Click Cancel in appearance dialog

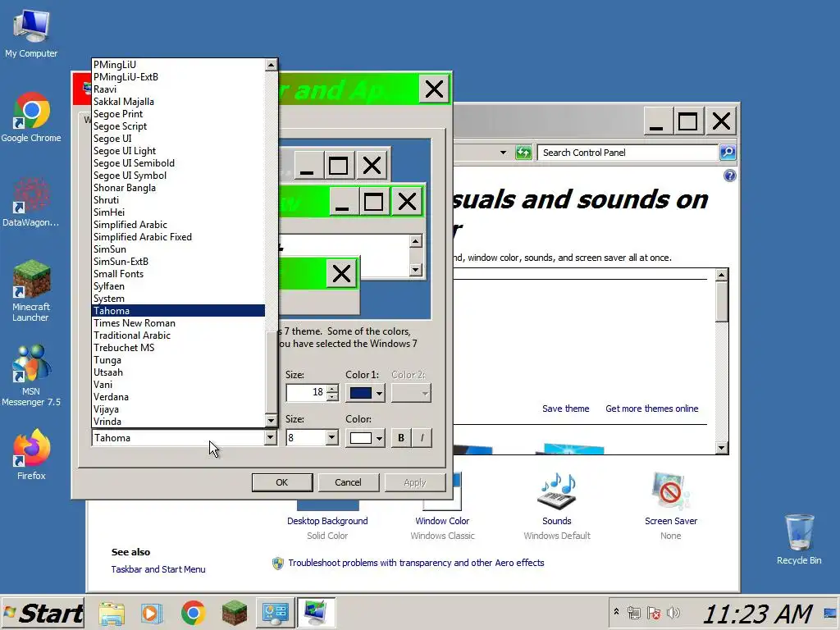click(x=348, y=482)
